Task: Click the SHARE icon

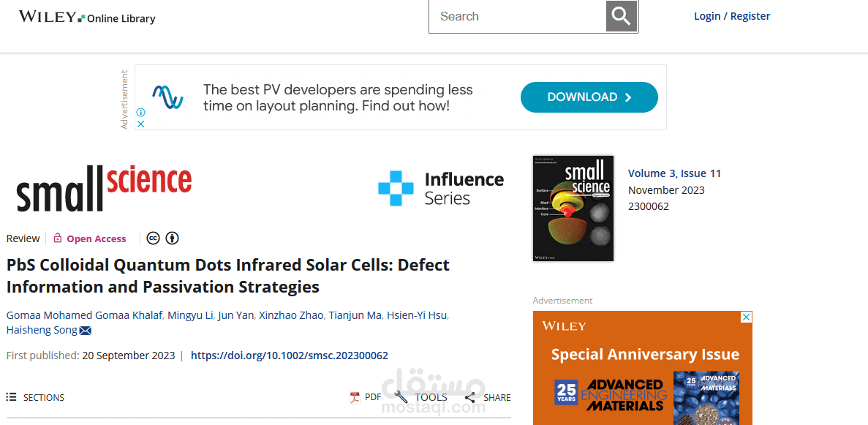Action: tap(470, 397)
